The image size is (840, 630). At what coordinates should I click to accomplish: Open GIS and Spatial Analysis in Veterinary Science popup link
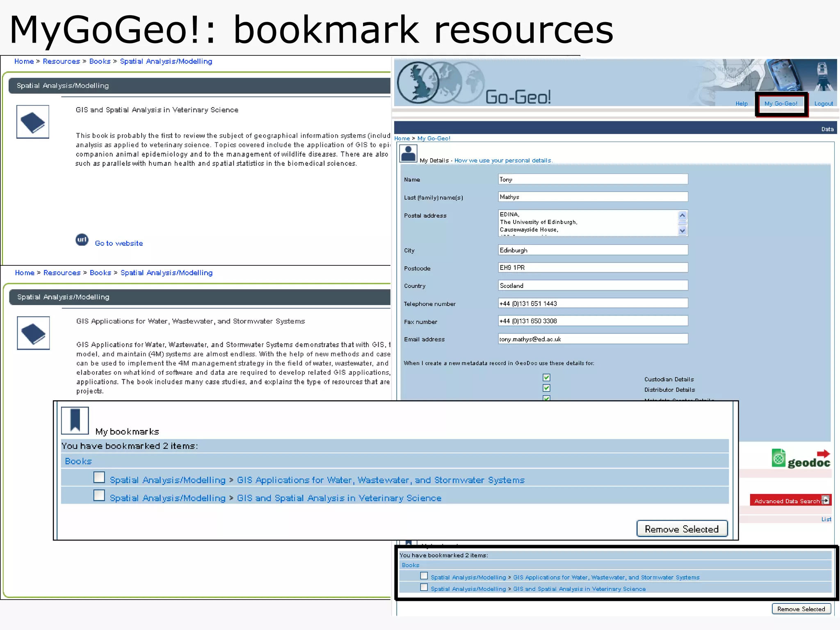click(x=339, y=498)
